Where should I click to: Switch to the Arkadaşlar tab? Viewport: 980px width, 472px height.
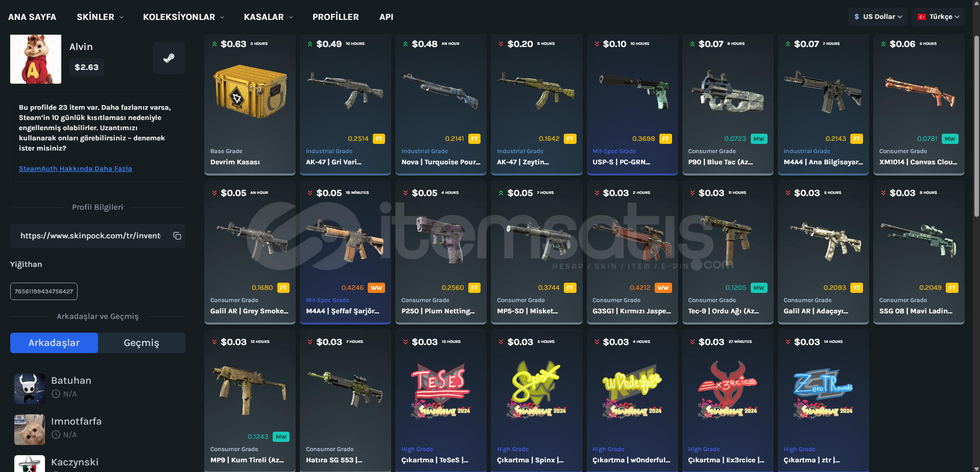tap(54, 343)
